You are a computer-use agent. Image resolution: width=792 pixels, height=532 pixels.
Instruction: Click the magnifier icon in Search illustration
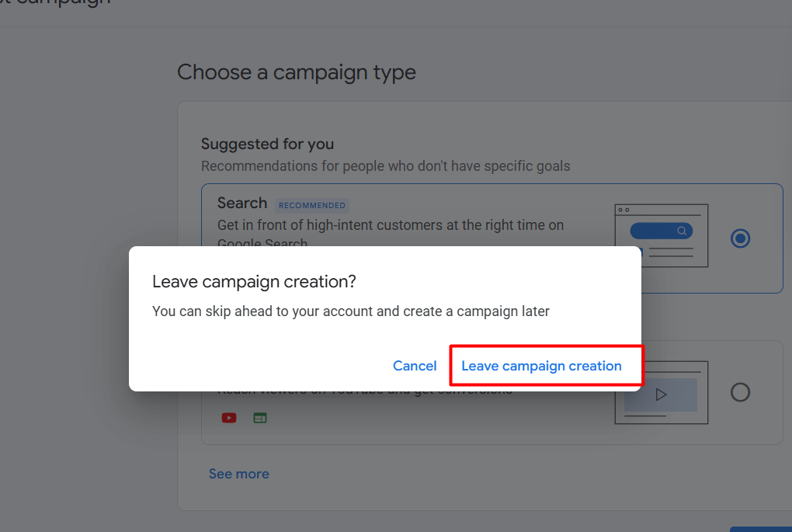pos(682,231)
